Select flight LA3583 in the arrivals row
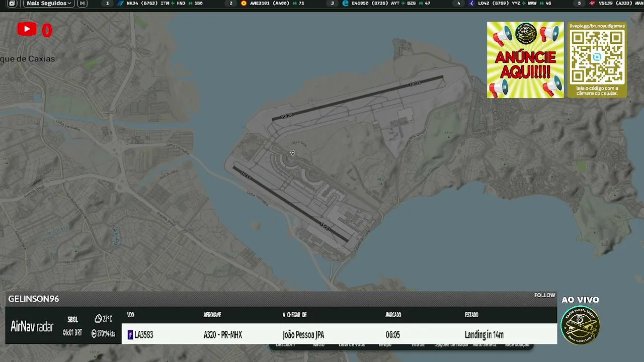Image resolution: width=644 pixels, height=362 pixels. coord(143,335)
